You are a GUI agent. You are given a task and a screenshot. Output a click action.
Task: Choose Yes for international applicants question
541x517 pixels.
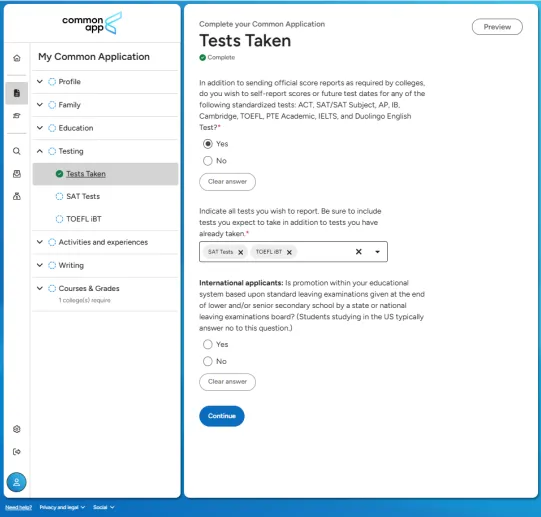pos(208,344)
